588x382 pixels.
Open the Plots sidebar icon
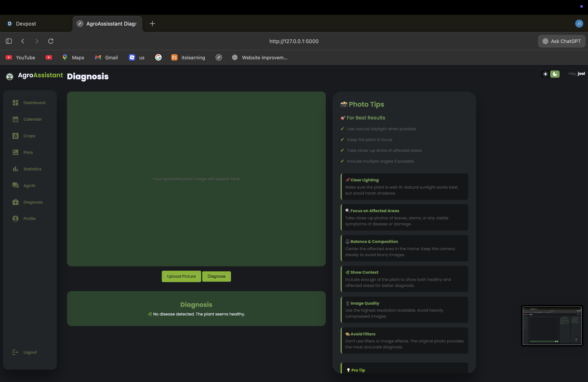(x=15, y=152)
